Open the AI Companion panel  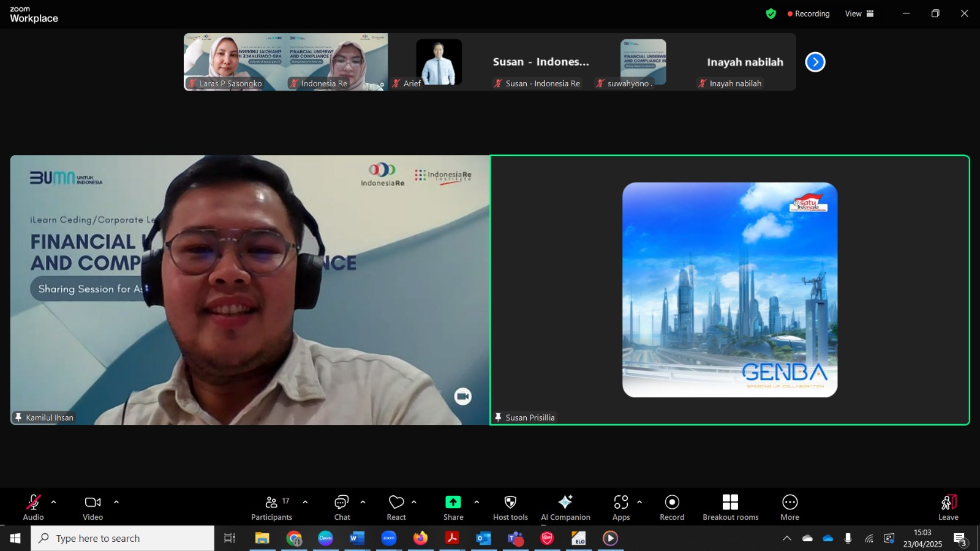[565, 508]
